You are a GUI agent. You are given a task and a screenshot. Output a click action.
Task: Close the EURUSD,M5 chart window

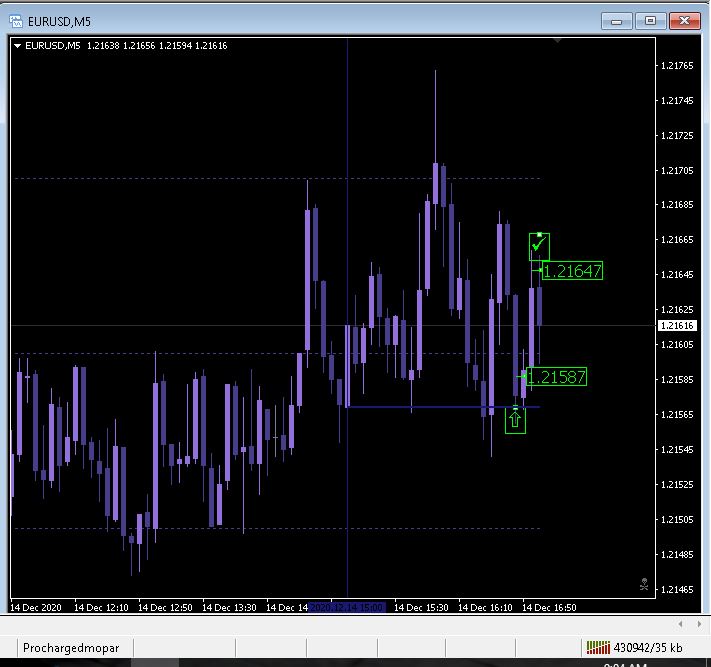[x=685, y=21]
